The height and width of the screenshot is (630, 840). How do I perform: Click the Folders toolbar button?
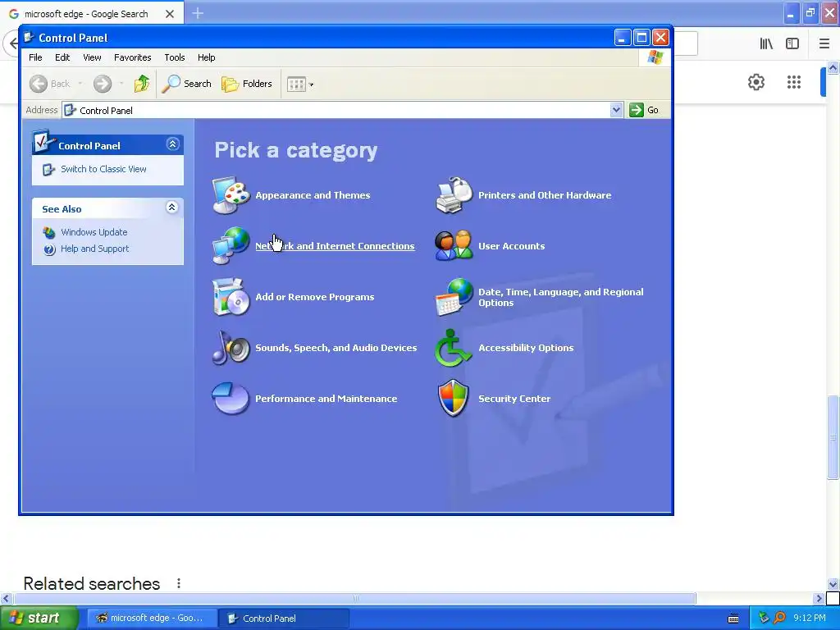(247, 84)
